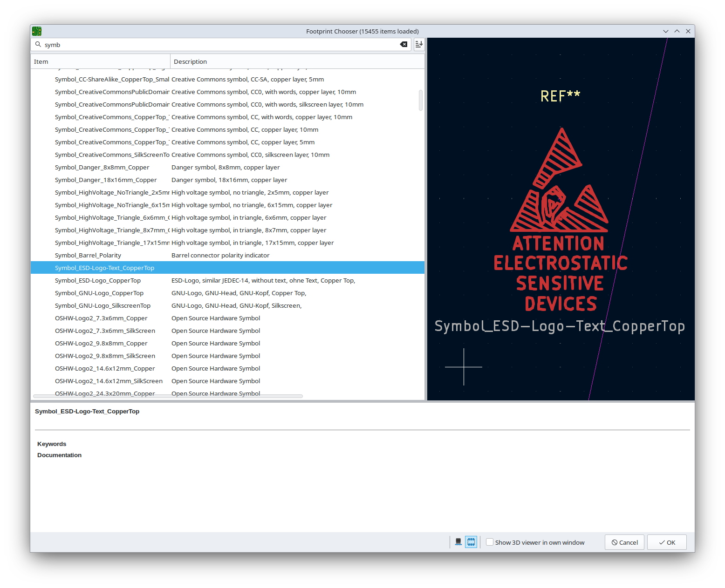This screenshot has width=725, height=588.
Task: Select OSHW-Logo2_7.3x6mm_Copper footprint
Action: [227, 318]
